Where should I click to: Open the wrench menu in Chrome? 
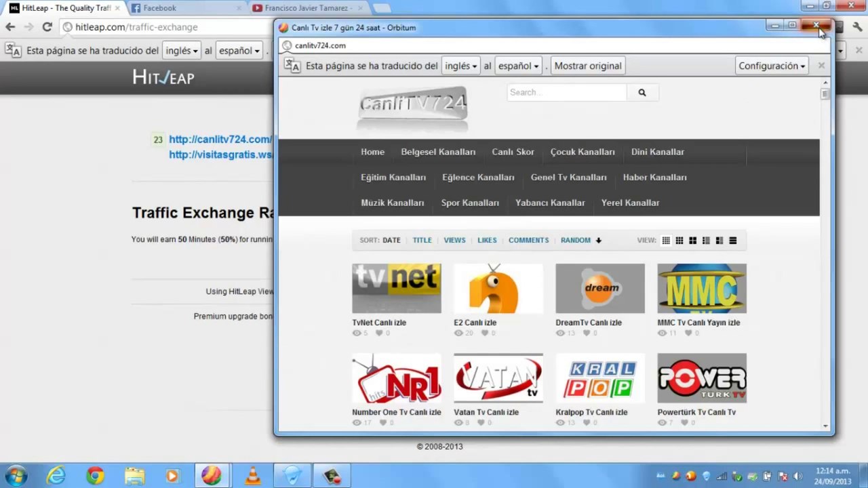[x=857, y=27]
